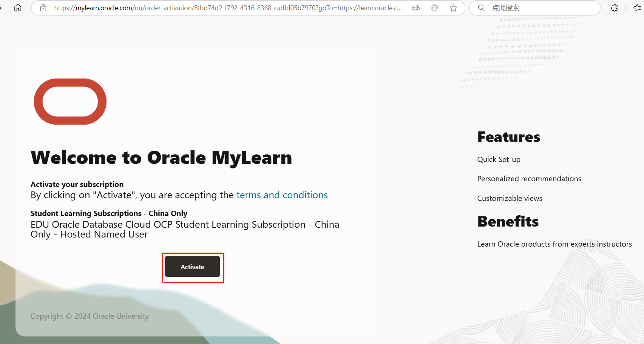644x344 pixels.
Task: Click the "EDU Oracle Database Cloud OCP" subscription description
Action: point(185,229)
